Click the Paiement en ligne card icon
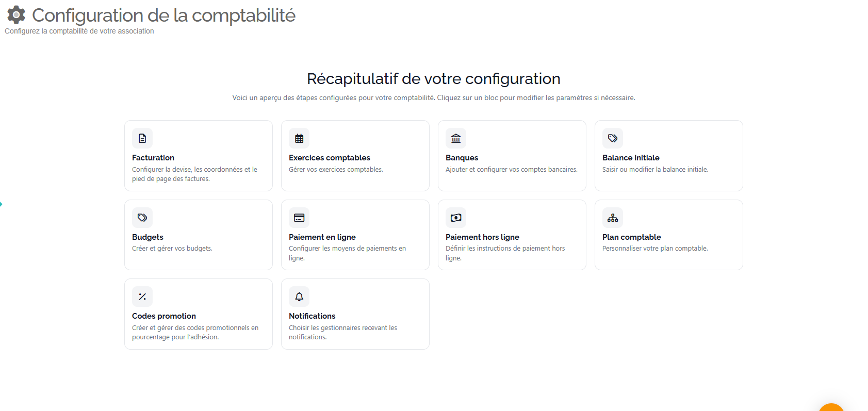Image resolution: width=868 pixels, height=411 pixels. pos(299,218)
